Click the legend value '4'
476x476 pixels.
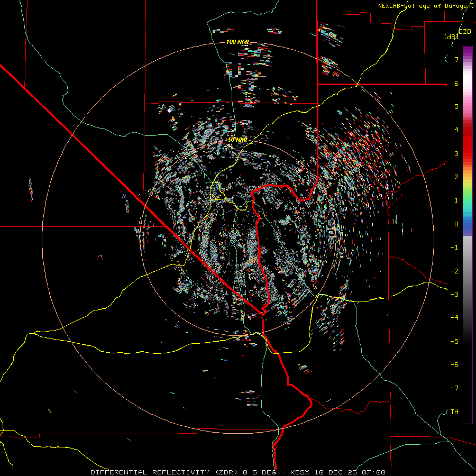tap(456, 130)
